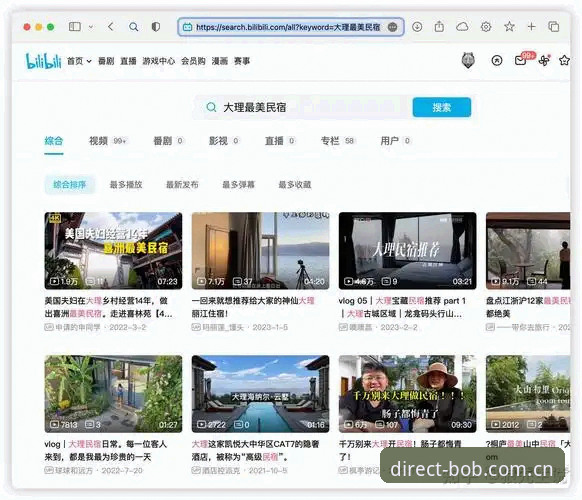Image resolution: width=582 pixels, height=500 pixels.
Task: Open the iCloud tabs cloud icon
Action: pos(462,27)
